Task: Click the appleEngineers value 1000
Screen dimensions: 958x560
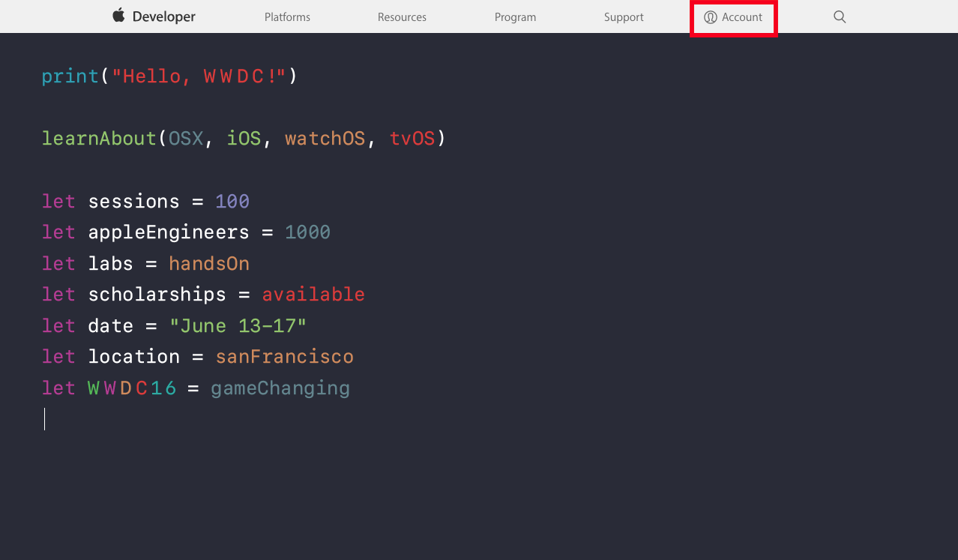Action: point(307,232)
